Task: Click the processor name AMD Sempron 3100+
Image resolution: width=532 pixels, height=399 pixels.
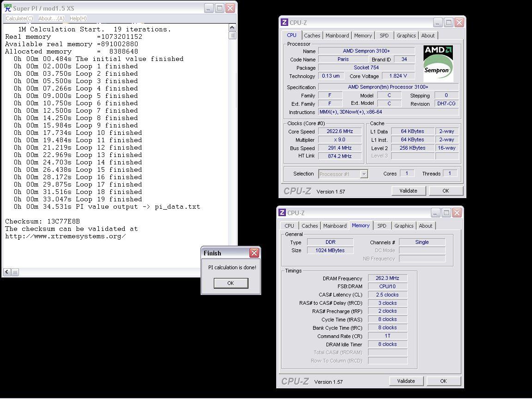Action: [366, 51]
